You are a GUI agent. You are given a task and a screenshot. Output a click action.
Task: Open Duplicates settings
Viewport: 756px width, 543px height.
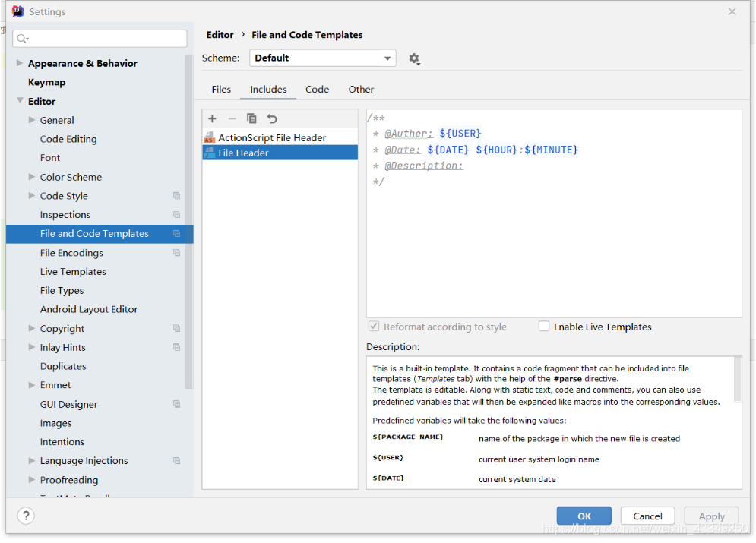click(63, 366)
